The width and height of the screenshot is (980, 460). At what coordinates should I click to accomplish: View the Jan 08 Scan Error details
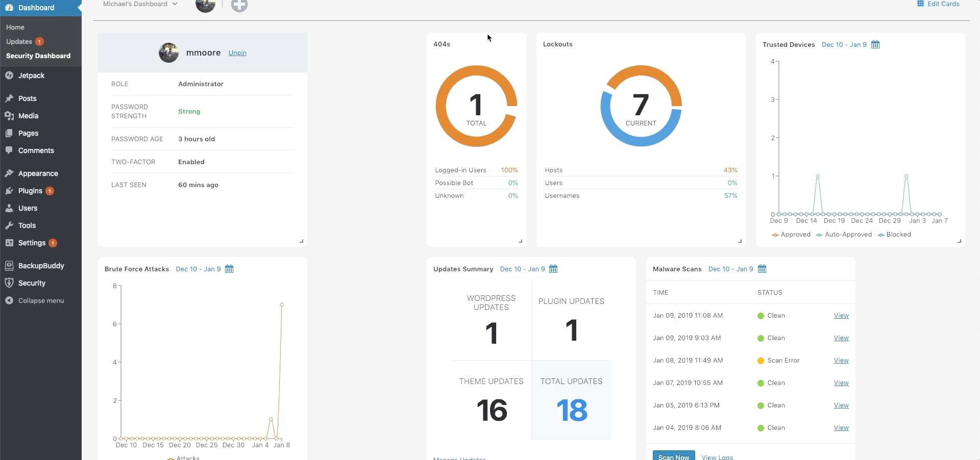click(x=841, y=361)
